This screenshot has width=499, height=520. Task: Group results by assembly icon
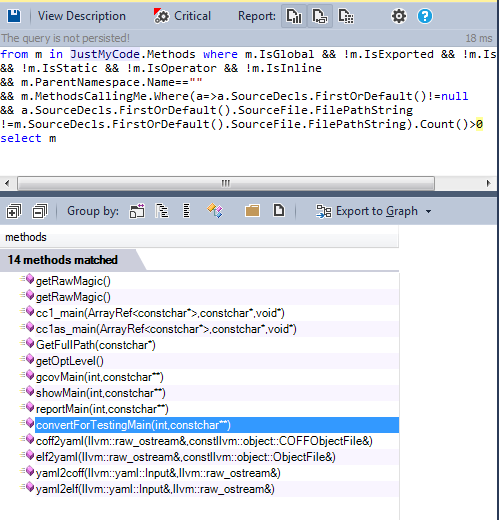tap(137, 211)
